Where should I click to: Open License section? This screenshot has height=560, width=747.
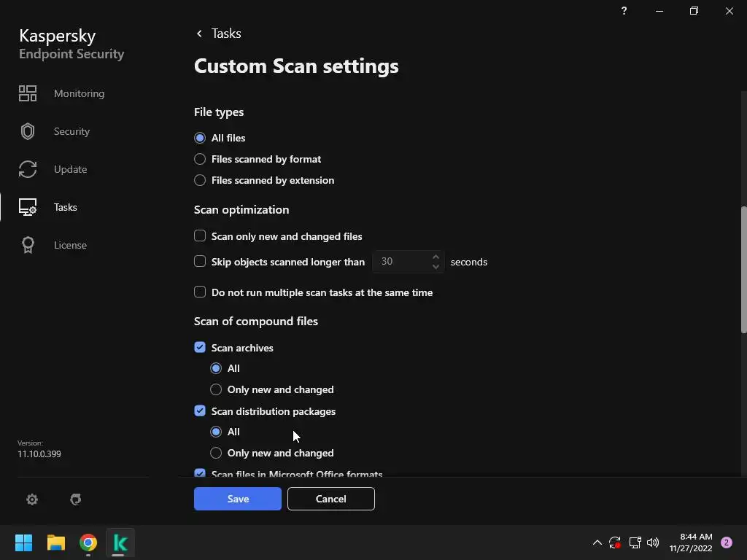[x=70, y=245]
